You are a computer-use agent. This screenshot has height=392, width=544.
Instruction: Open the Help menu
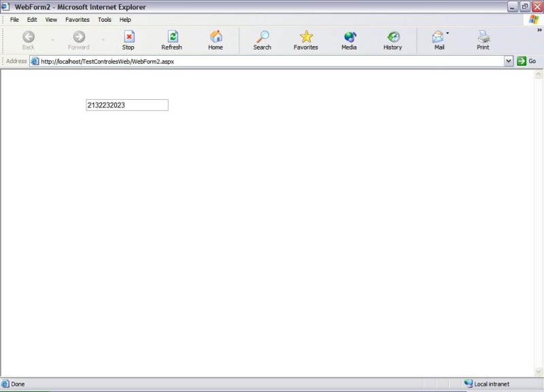(125, 20)
